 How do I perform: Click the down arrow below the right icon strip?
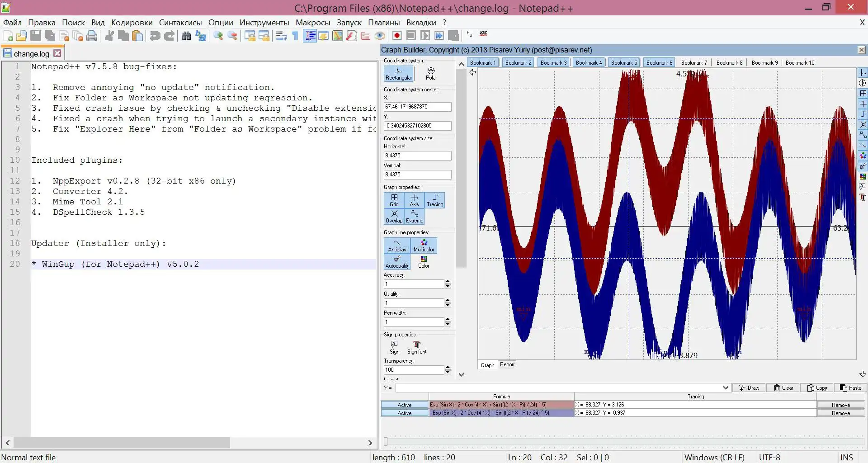click(863, 374)
